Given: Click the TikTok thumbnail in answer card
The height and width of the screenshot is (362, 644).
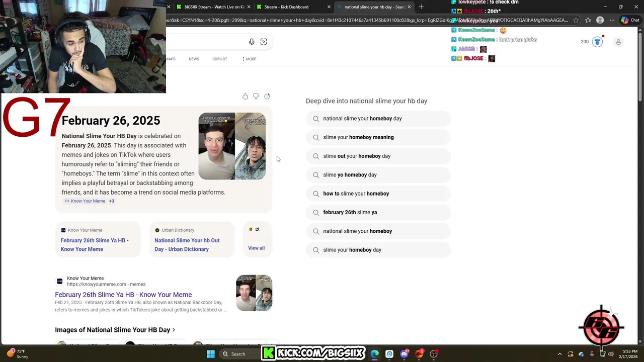Looking at the screenshot, I should coord(232,146).
